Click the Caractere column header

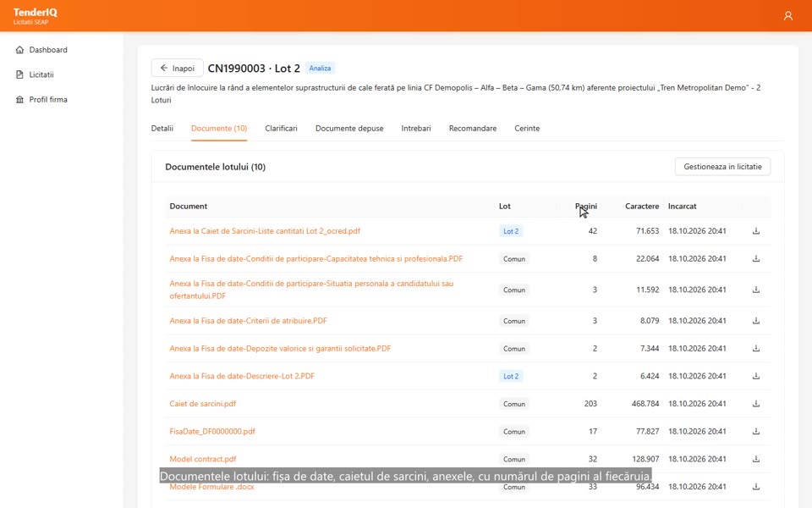click(x=642, y=207)
